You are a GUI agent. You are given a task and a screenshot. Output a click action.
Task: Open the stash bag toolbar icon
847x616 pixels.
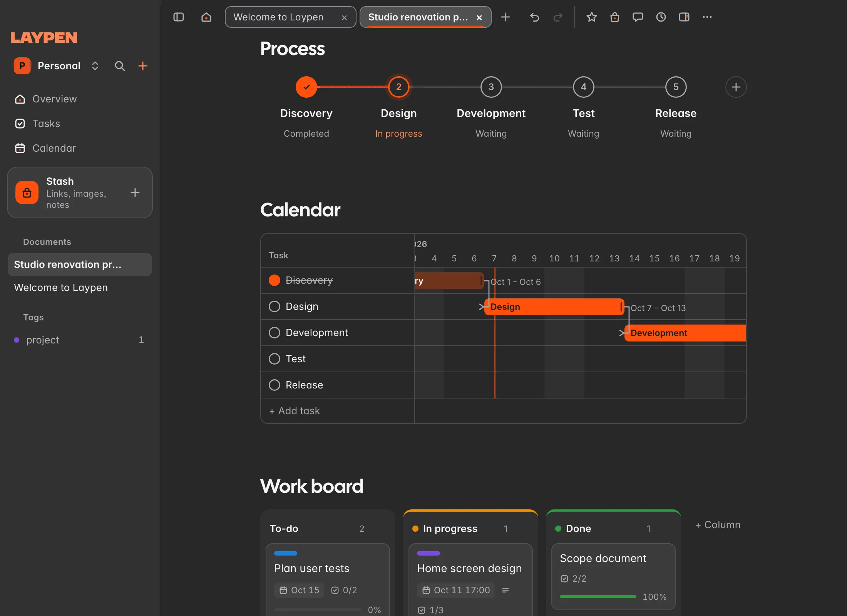[x=615, y=17]
